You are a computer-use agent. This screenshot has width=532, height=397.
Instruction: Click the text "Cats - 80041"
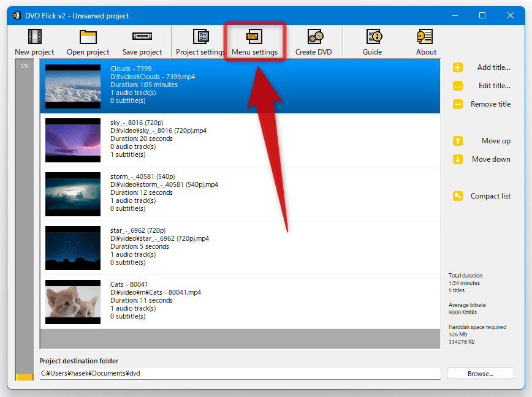tap(129, 284)
